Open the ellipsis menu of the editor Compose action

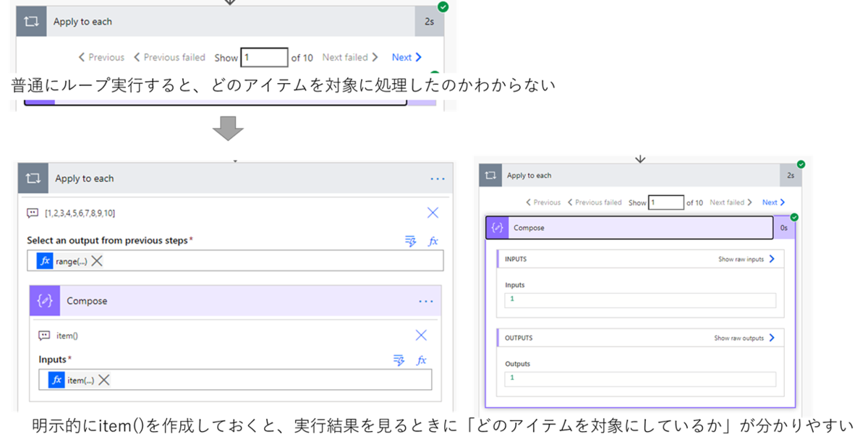click(426, 302)
